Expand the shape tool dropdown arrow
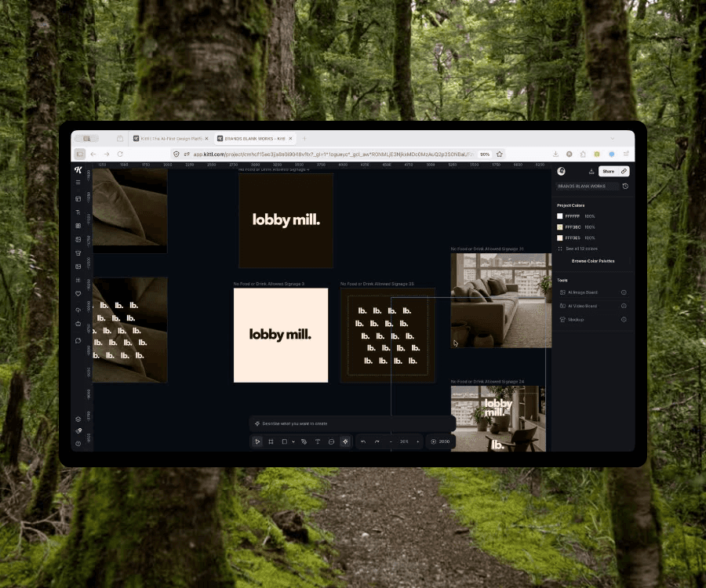706x588 pixels. (293, 442)
